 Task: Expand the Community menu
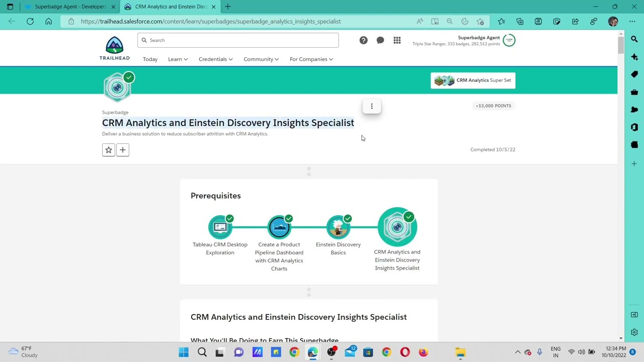261,59
